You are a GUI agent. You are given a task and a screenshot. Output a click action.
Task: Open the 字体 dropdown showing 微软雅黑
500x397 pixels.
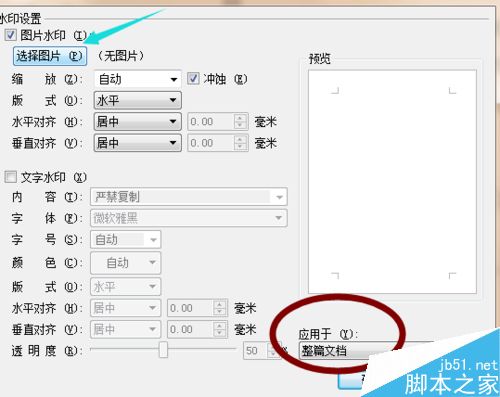(189, 218)
